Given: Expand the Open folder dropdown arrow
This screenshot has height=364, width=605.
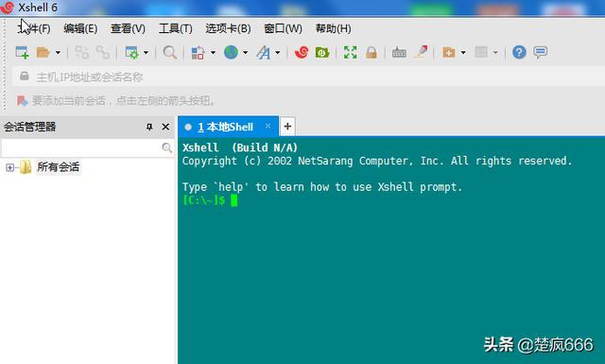Looking at the screenshot, I should click(x=58, y=52).
